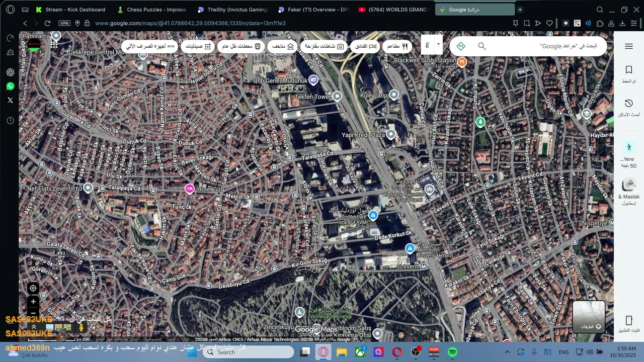Switch to the Faker (T1) Overview tab

click(x=314, y=10)
